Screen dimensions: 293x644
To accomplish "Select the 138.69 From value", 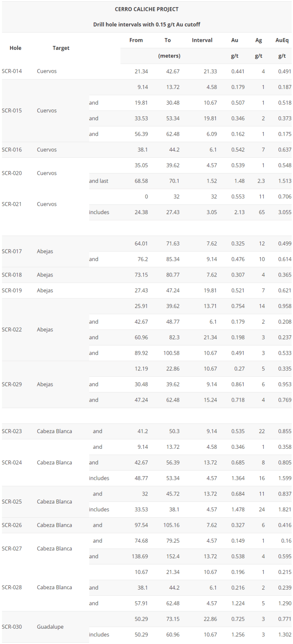I will 139,556.
